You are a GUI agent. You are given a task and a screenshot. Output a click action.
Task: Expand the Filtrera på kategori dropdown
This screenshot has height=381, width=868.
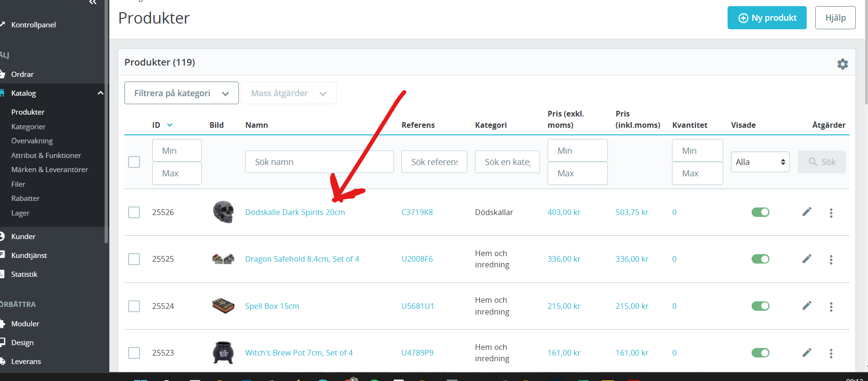click(181, 93)
